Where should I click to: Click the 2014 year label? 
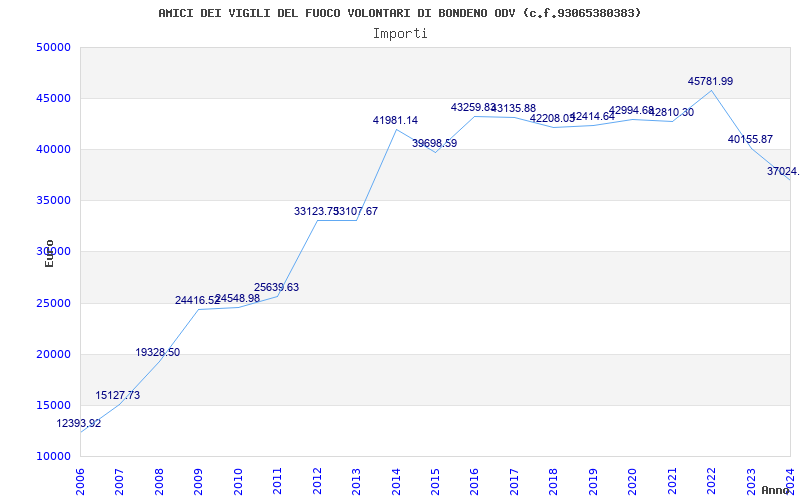coord(396,481)
